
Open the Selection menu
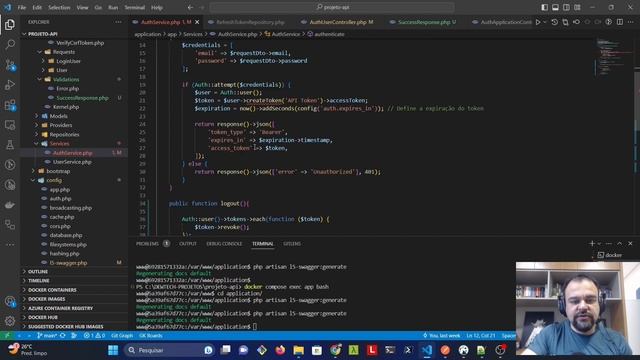pos(59,7)
